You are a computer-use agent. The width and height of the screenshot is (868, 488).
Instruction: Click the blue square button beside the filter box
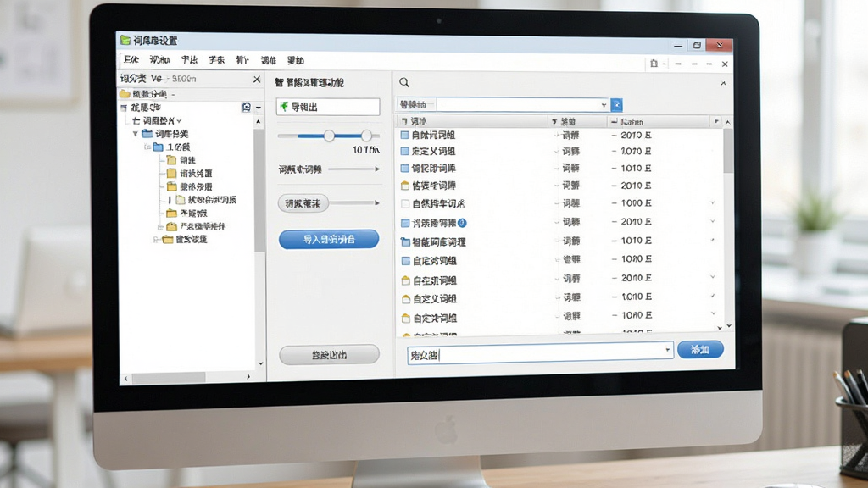click(x=617, y=104)
